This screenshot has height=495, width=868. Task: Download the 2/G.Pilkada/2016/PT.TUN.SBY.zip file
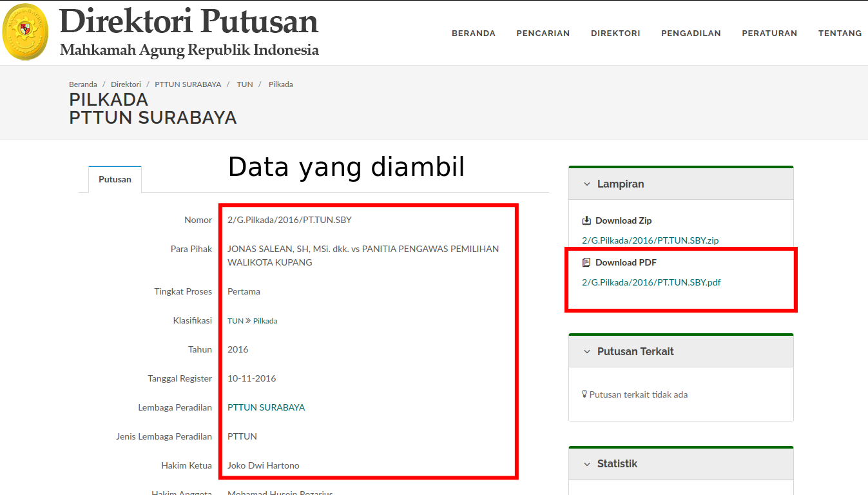(x=650, y=240)
